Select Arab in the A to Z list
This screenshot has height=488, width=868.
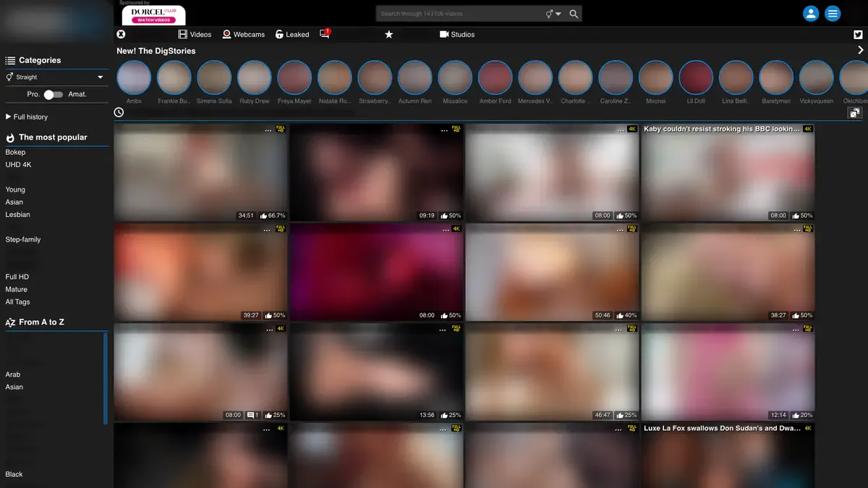click(13, 374)
